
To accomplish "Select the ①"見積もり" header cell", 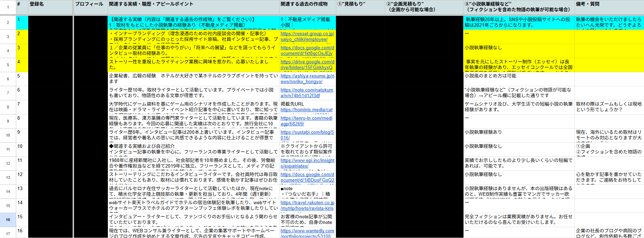I will (360, 7).
